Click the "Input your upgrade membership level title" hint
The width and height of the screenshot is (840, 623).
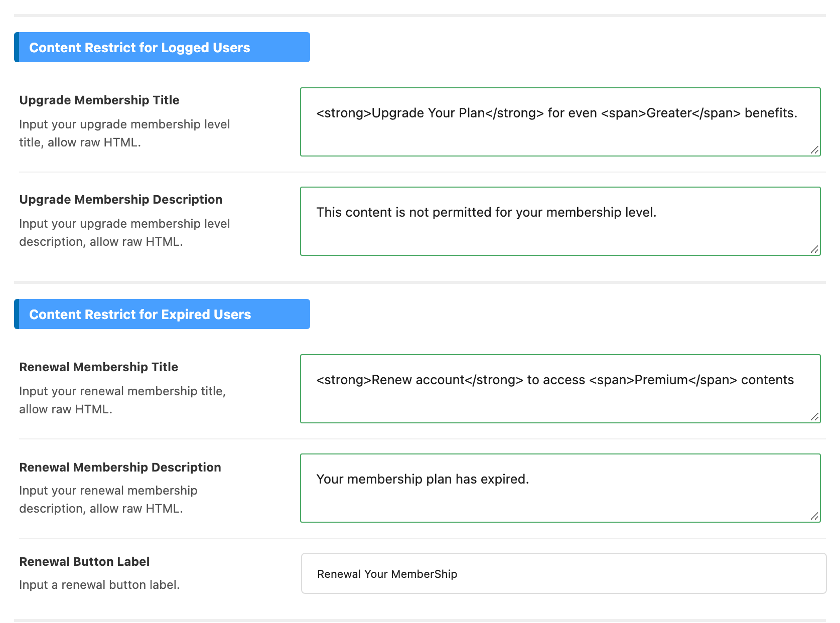click(x=124, y=133)
